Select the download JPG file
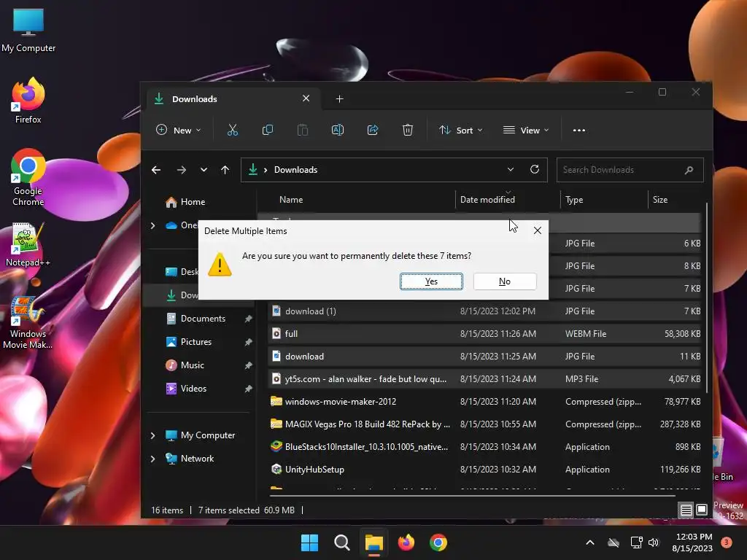747x560 pixels. coord(484,356)
